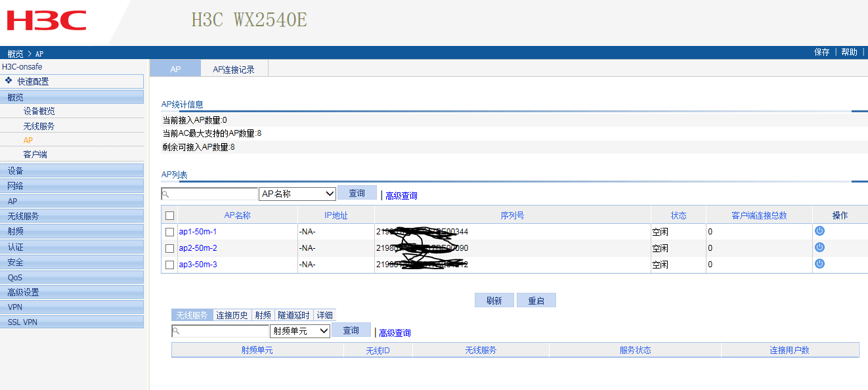
Task: Click the 刷新 button
Action: tap(494, 300)
